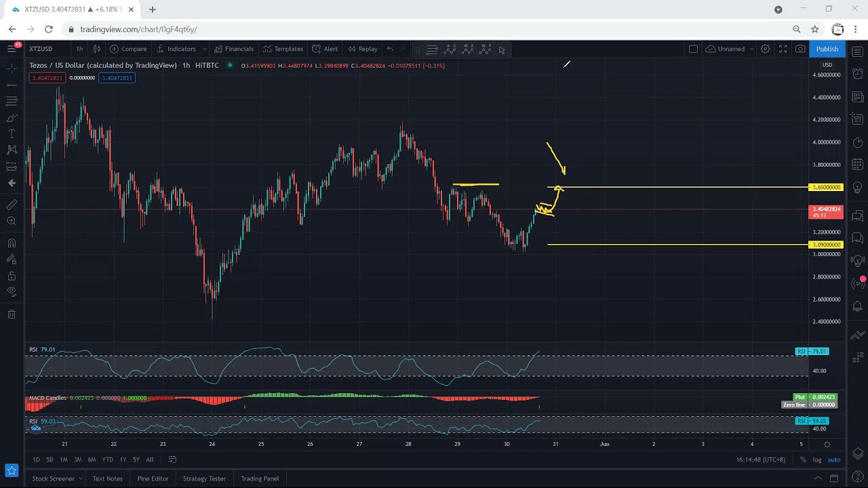The image size is (868, 488).
Task: Select the crosshair cursor tool
Action: [12, 69]
